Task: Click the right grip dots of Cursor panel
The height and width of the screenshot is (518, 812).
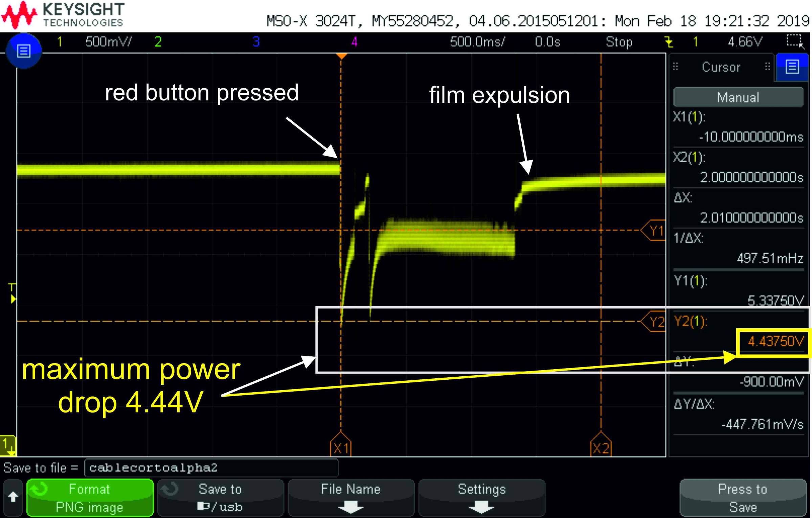Action: tap(767, 67)
